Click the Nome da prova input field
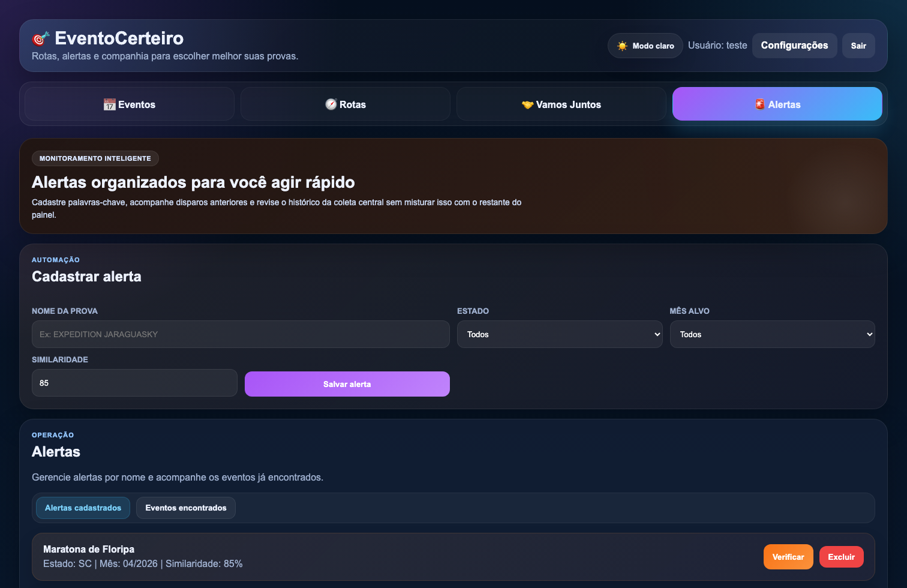The width and height of the screenshot is (907, 588). [x=240, y=334]
